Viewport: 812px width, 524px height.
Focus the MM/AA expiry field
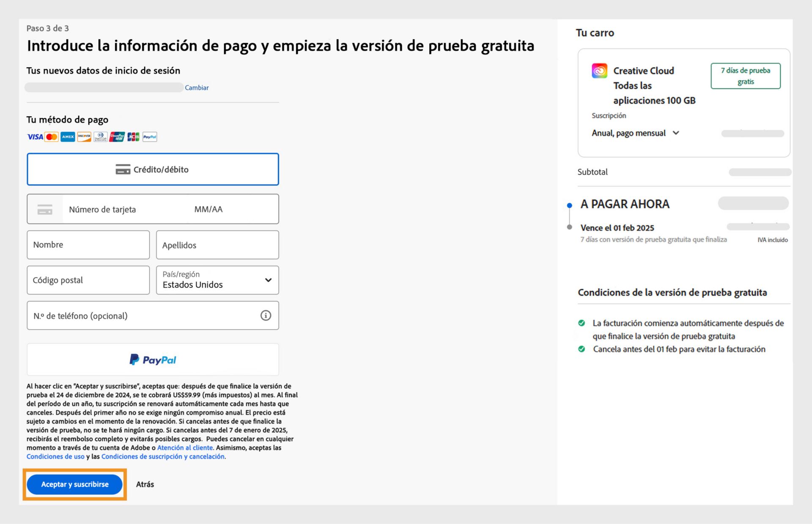[208, 209]
